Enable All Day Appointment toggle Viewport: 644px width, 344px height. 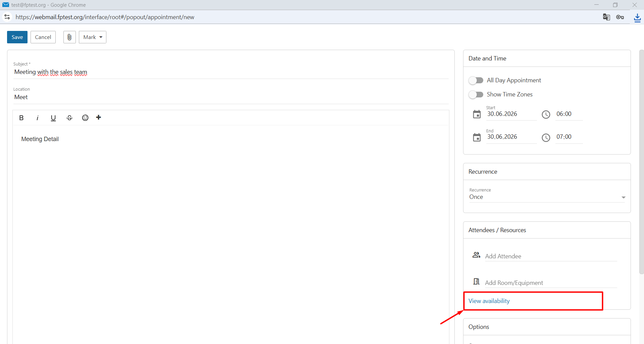(476, 80)
